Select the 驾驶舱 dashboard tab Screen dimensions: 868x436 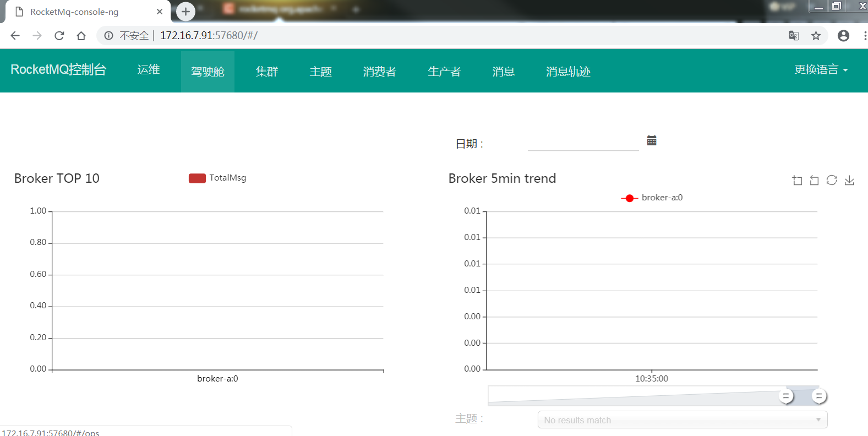coord(208,72)
